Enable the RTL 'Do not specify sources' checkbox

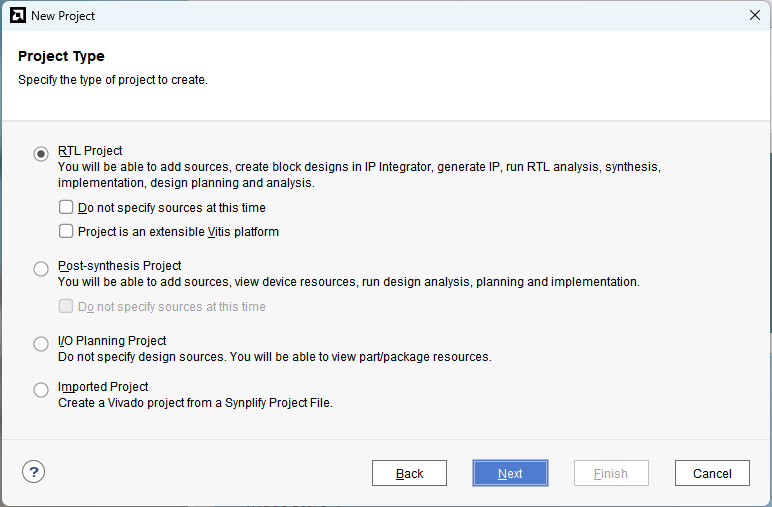[x=66, y=207]
